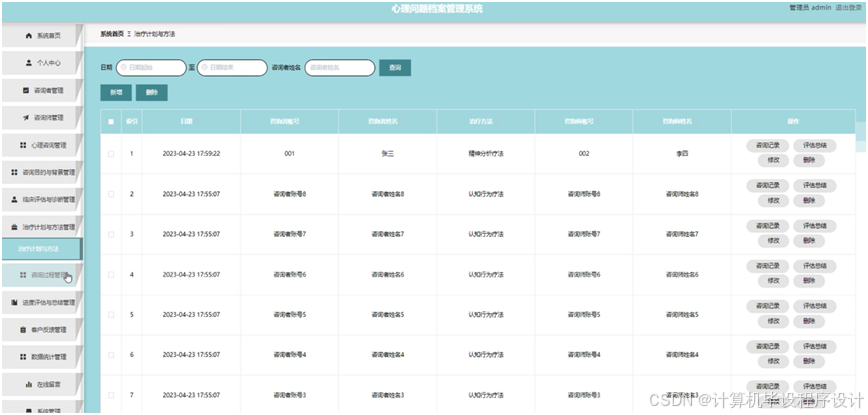Click the 查询 search button
This screenshot has height=415, width=868.
[395, 68]
